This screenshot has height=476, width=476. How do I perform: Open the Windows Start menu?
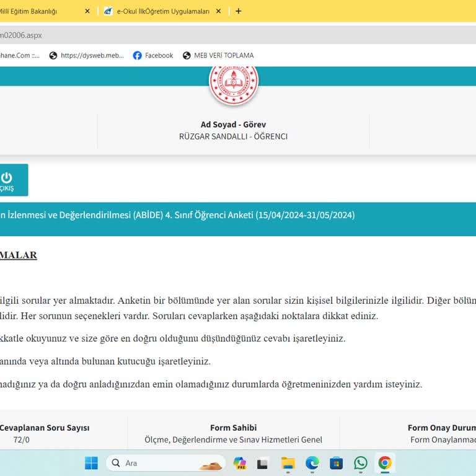[x=91, y=463]
